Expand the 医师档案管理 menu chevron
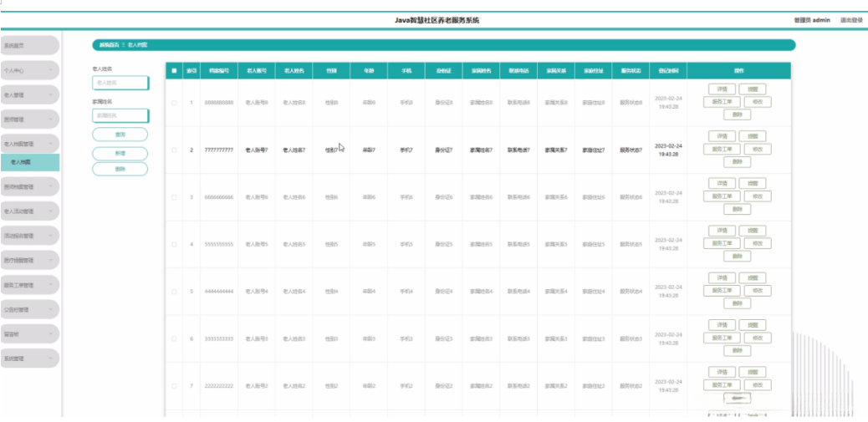868x422 pixels. [x=50, y=187]
